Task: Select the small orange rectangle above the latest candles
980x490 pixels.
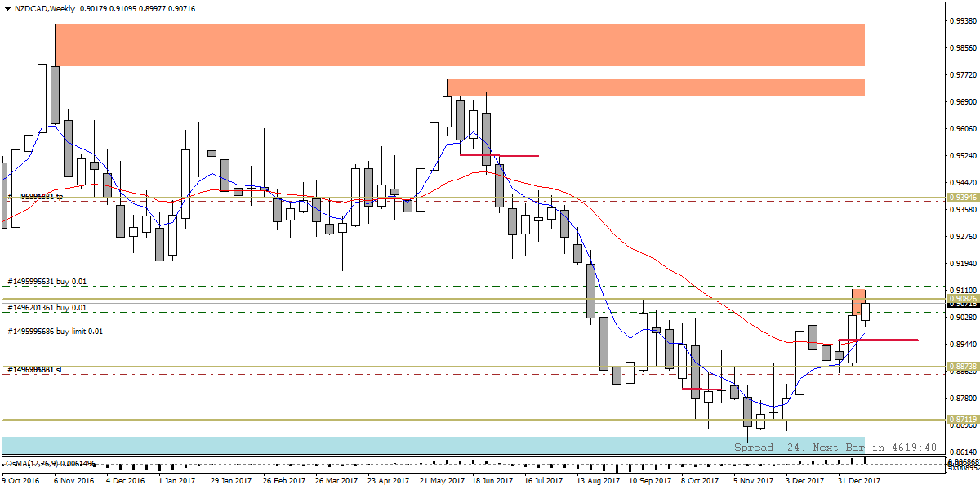Action: pos(858,302)
